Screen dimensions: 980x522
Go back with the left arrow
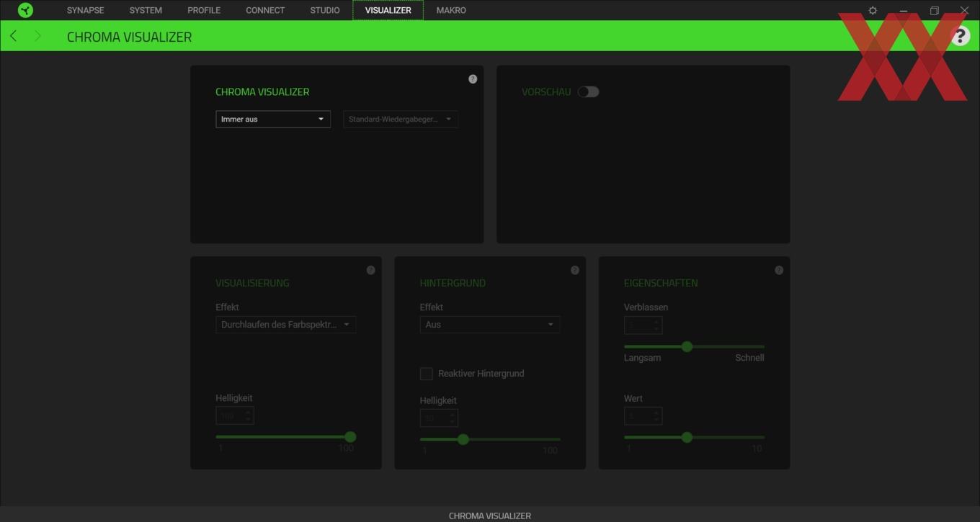(x=13, y=36)
